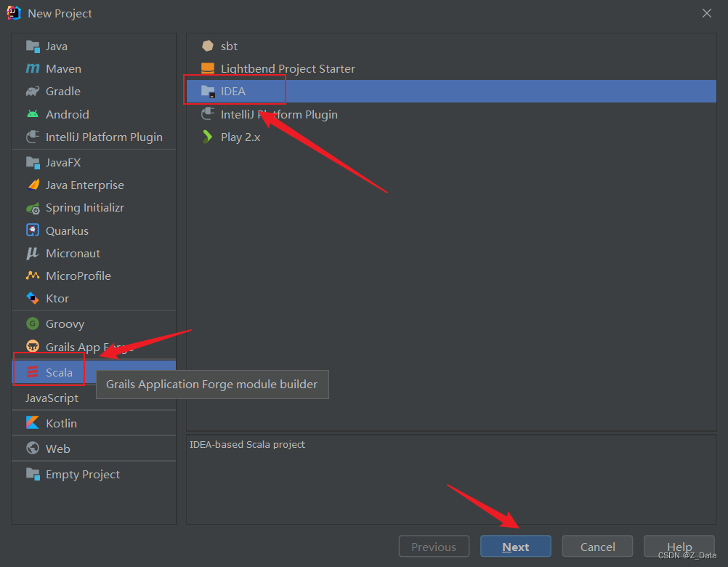Pick the Ktor icon
The image size is (728, 567).
coord(33,298)
